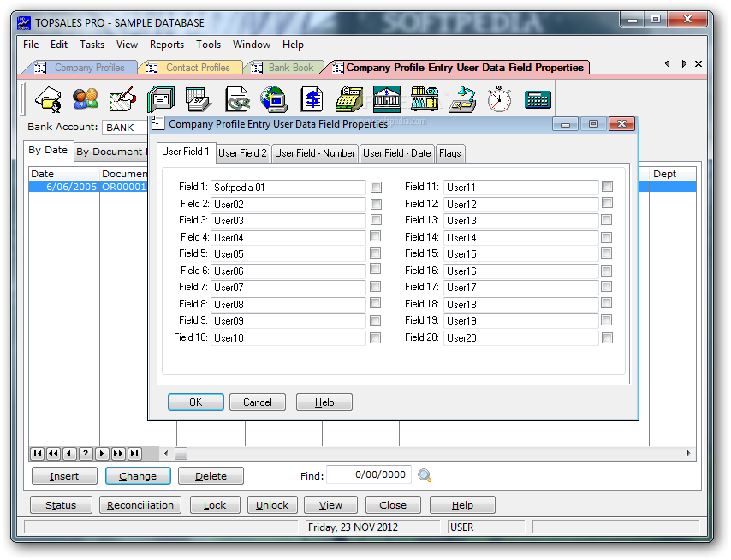Tick the checkbox for Field 1
Image resolution: width=731 pixels, height=560 pixels.
[x=376, y=187]
